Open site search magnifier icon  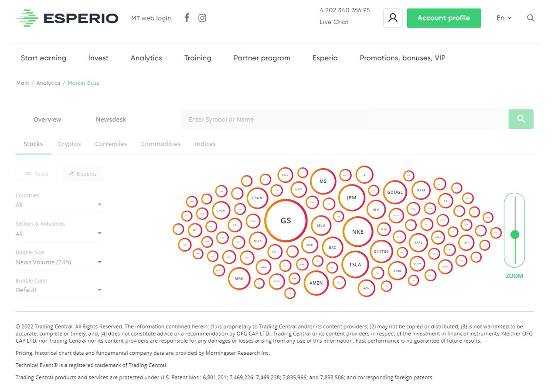coord(531,18)
